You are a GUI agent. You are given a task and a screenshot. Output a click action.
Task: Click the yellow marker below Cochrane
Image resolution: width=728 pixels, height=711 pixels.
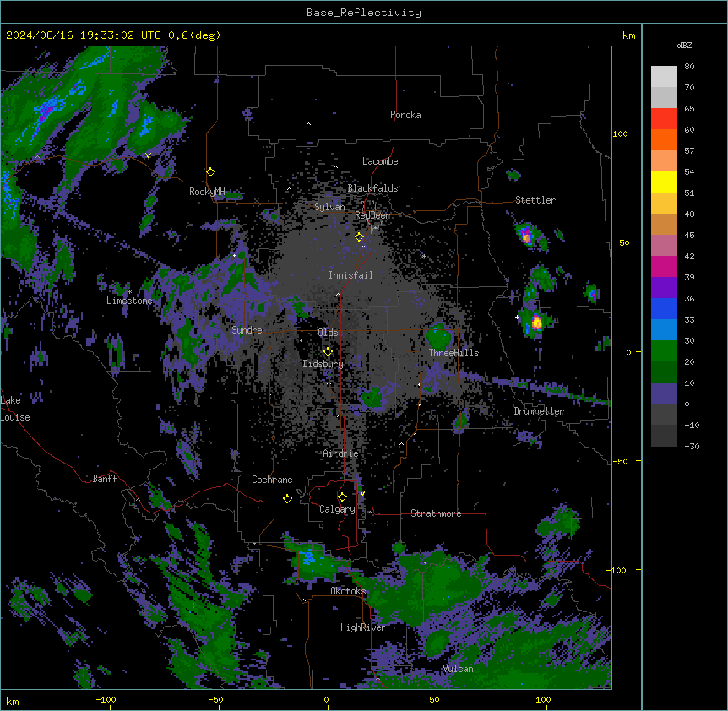point(287,498)
